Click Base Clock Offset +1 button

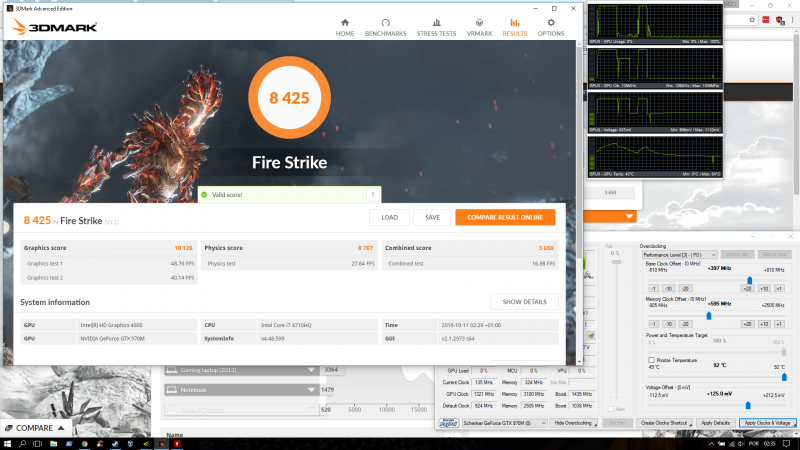coord(779,288)
